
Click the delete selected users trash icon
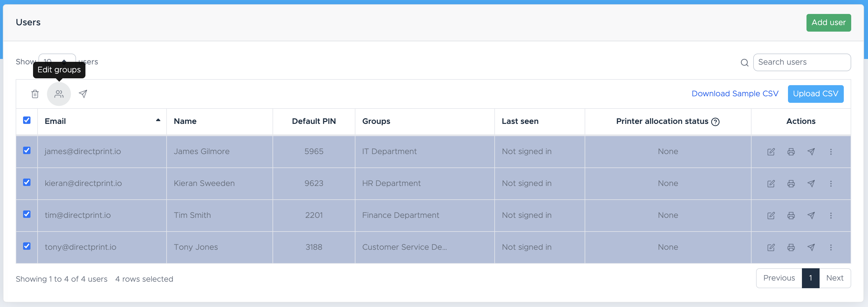click(x=35, y=94)
